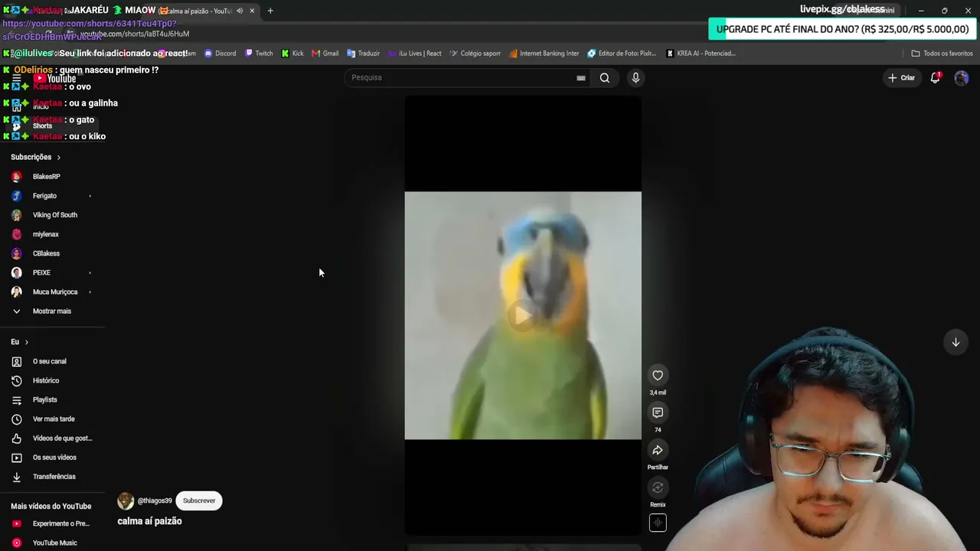Start voice search with microphone icon
Screen dimensions: 980x551
pos(635,77)
